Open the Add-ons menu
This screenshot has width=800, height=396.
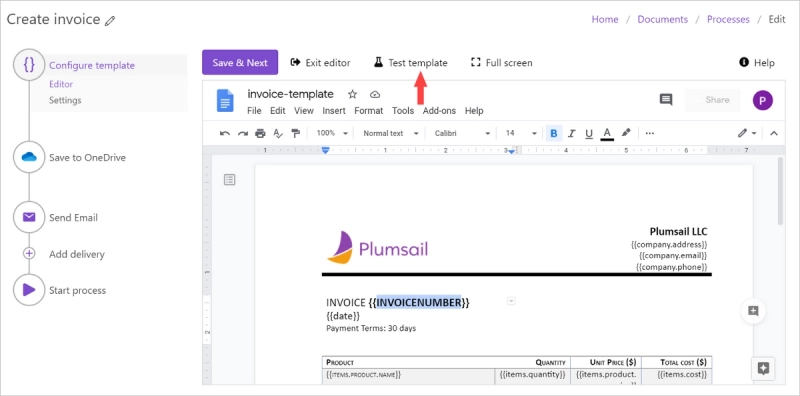[x=439, y=111]
